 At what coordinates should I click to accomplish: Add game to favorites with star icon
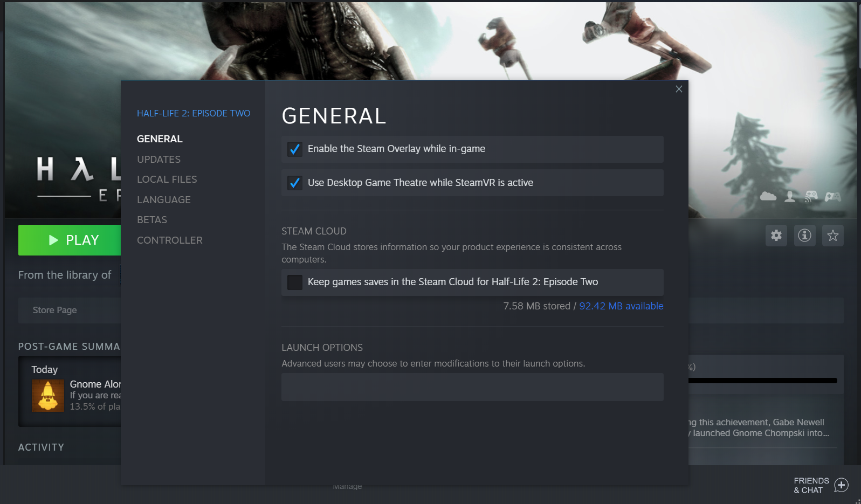833,236
